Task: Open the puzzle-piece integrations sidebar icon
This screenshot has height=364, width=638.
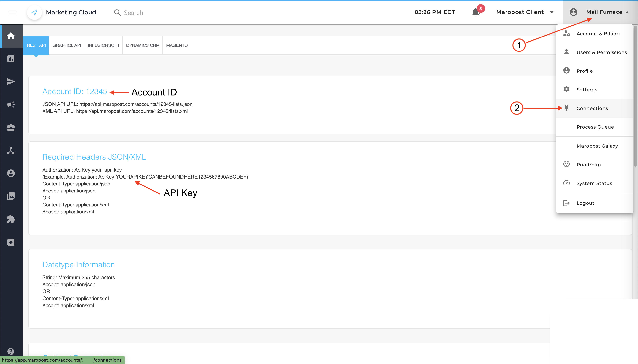Action: click(11, 219)
